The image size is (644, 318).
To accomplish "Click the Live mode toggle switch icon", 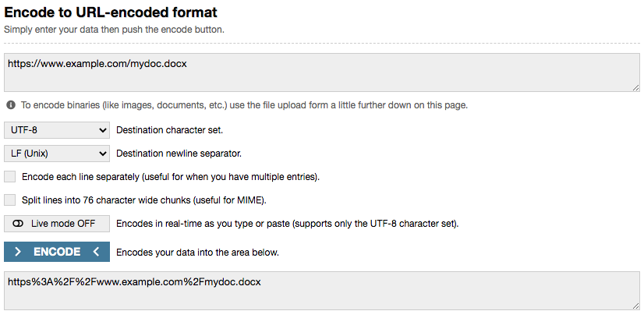I will 18,224.
